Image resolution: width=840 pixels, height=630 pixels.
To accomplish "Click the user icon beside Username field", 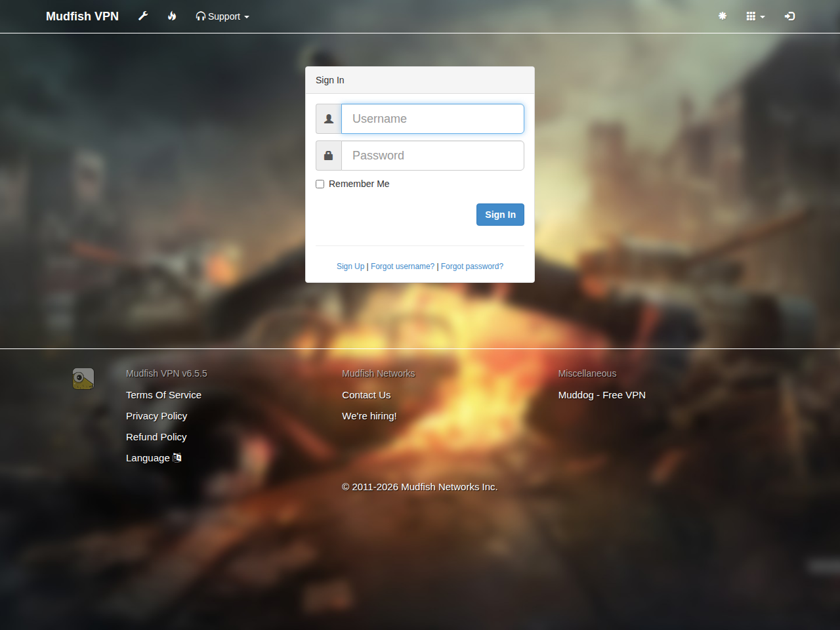I will [x=329, y=119].
